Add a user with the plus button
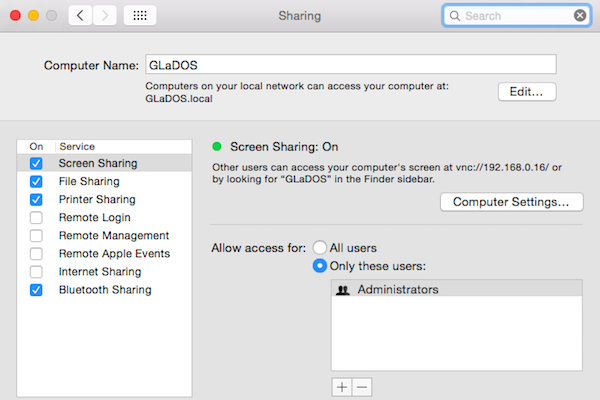The image size is (600, 400). coord(342,387)
